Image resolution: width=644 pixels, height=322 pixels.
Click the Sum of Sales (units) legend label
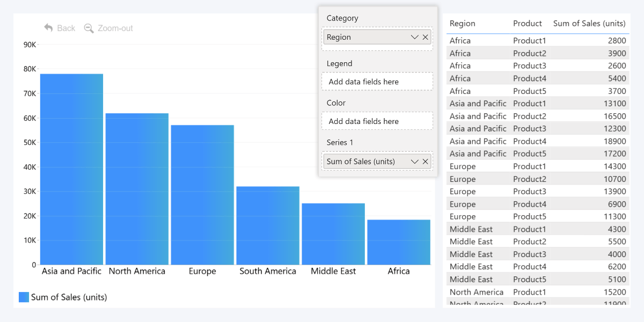69,297
